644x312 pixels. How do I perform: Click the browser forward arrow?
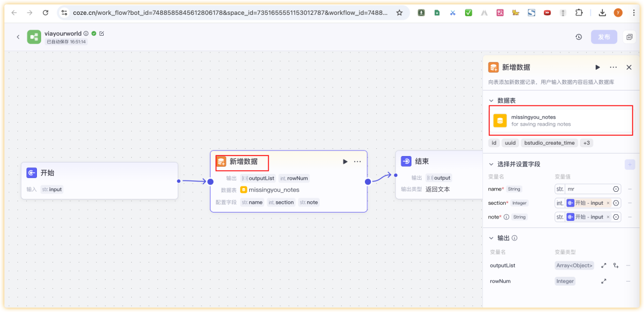point(30,13)
